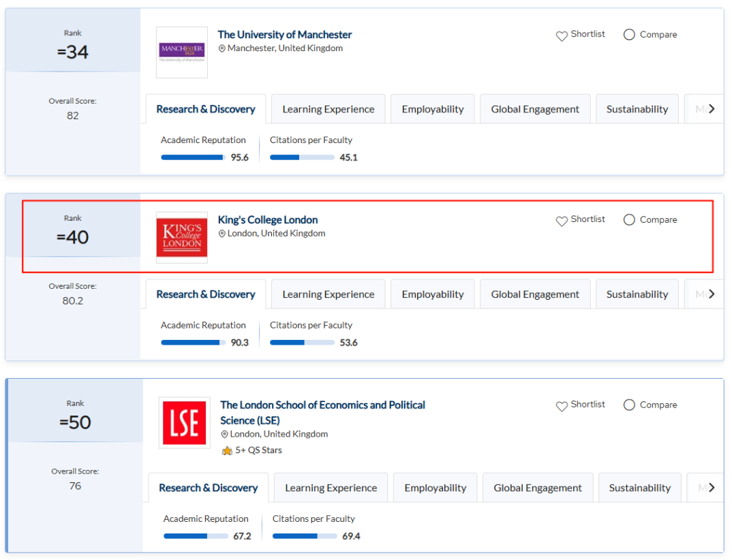Viewport: 732px width, 560px height.
Task: Expand more tabs arrow in Manchester card
Action: coord(711,109)
